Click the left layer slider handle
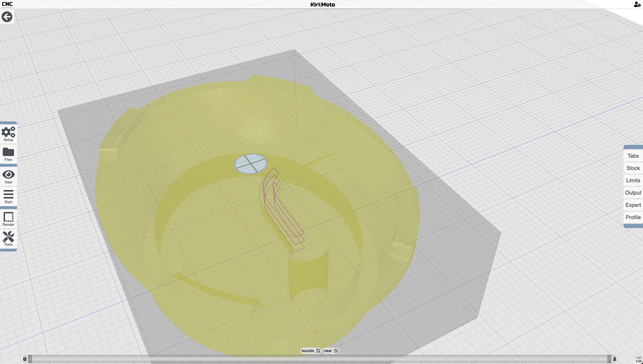 click(x=30, y=359)
